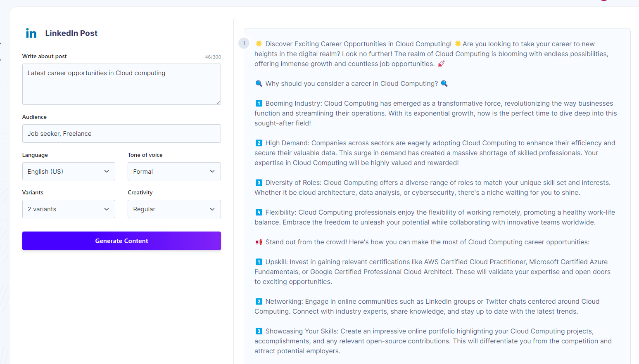Click the books emoji before 'Stand out' line
Screen dimensions: 639x364
pyautogui.click(x=259, y=242)
